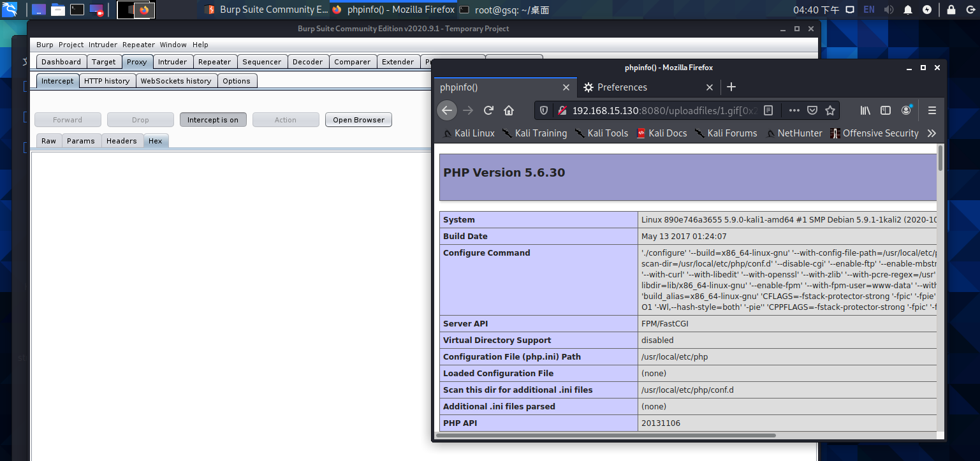Show more bookmarks chevron
Screen dimensions: 980x461
[932, 133]
